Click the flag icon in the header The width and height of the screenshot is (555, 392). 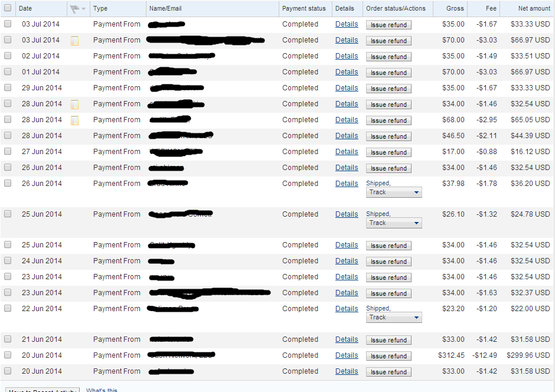coord(74,9)
